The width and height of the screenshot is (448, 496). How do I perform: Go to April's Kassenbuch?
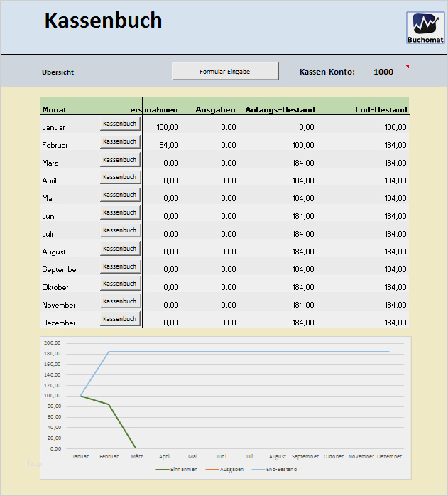[120, 177]
